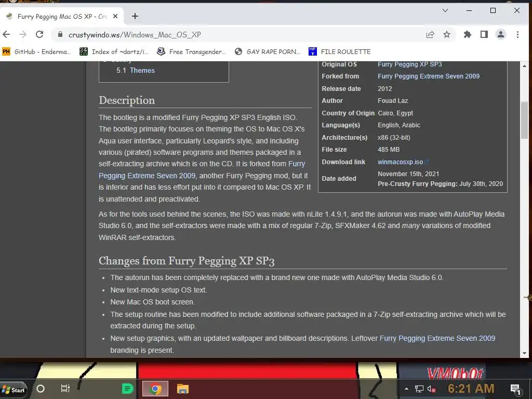532x399 pixels.
Task: Click the page's vertical scrollbar thumb
Action: coord(524,120)
